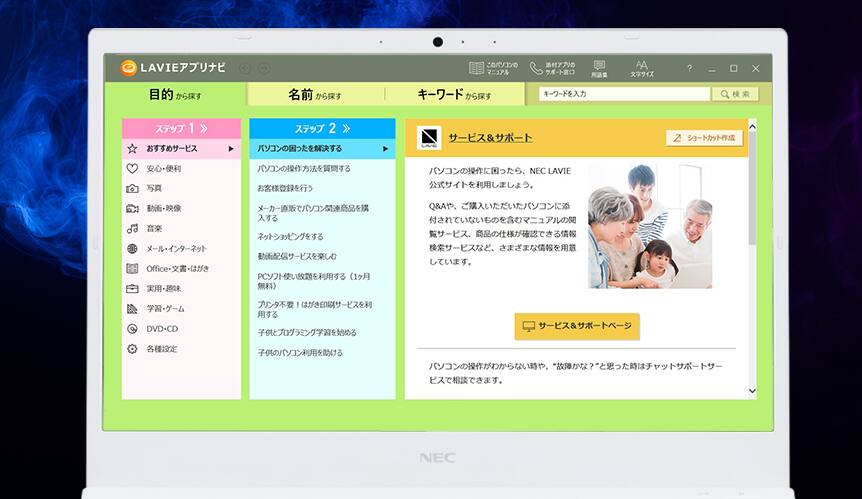Select 子供のパソコン利用を助ける
This screenshot has width=862, height=499.
point(300,352)
